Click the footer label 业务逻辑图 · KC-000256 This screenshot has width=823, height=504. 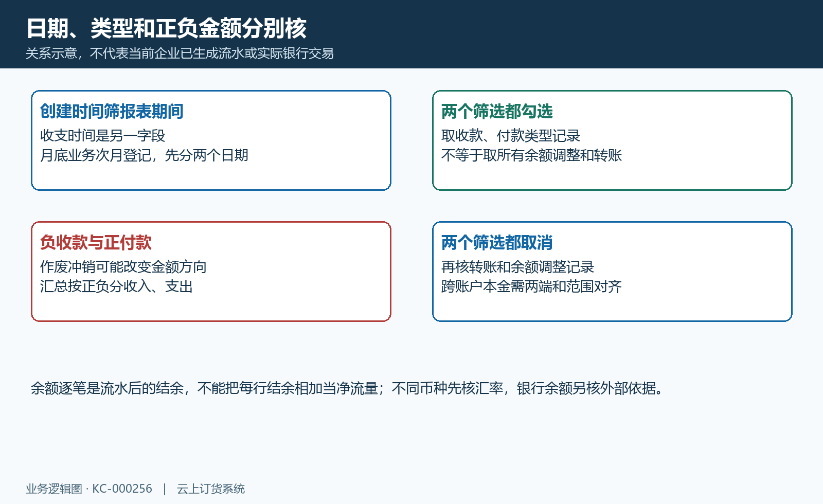[x=89, y=489]
